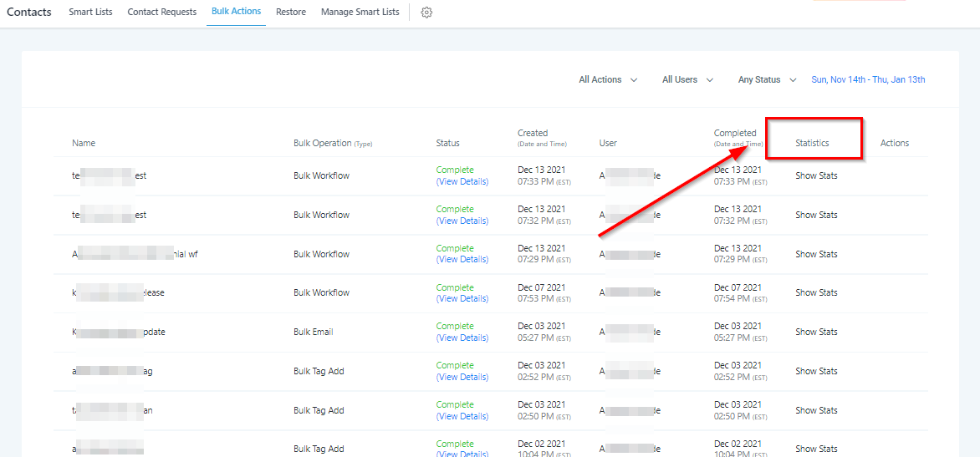Open the Sun, Nov 14th date range picker
This screenshot has height=457, width=980.
coord(868,80)
